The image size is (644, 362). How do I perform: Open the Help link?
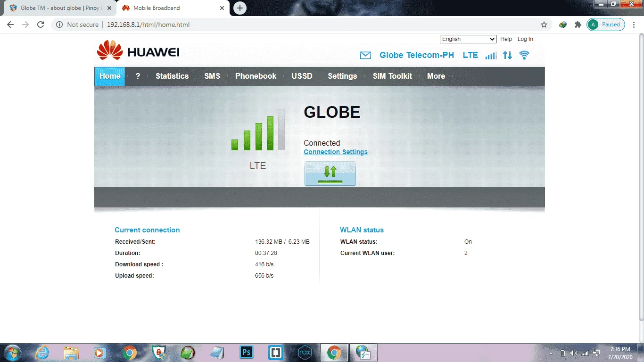506,39
